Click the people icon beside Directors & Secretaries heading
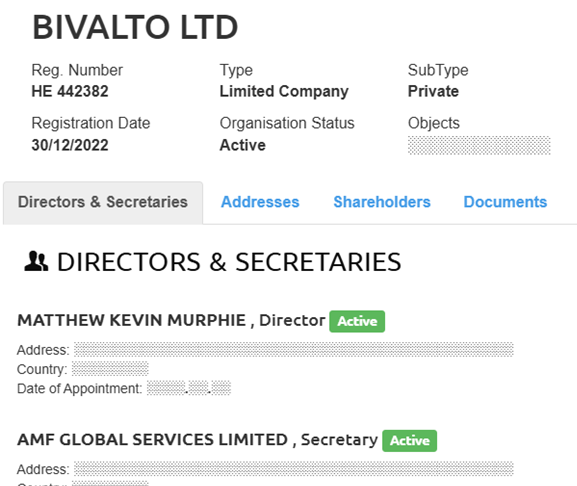The height and width of the screenshot is (486, 577). (36, 261)
